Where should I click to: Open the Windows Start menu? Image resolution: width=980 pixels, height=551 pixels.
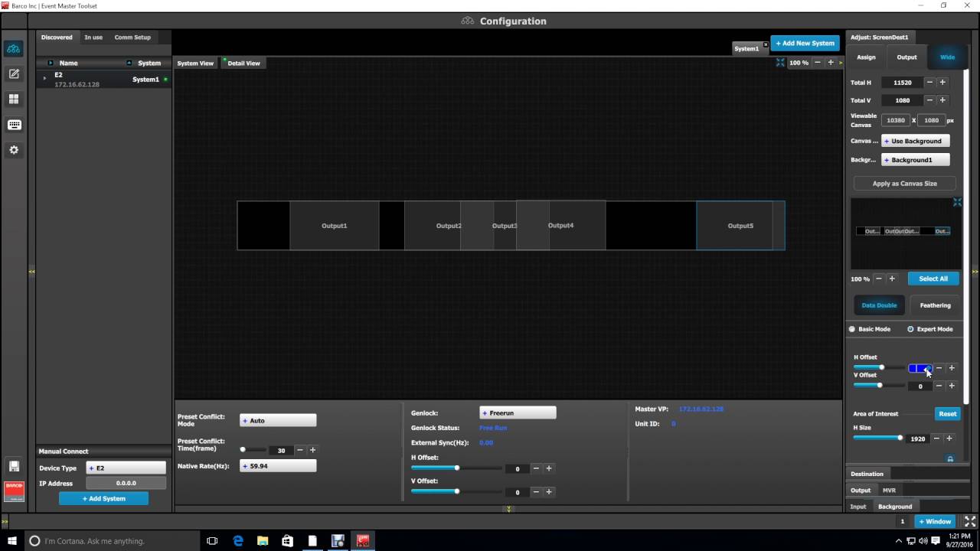12,540
